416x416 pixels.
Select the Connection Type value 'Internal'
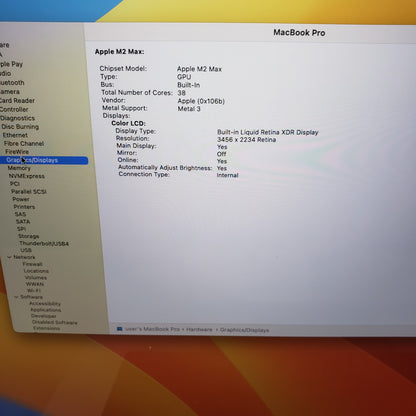click(227, 175)
